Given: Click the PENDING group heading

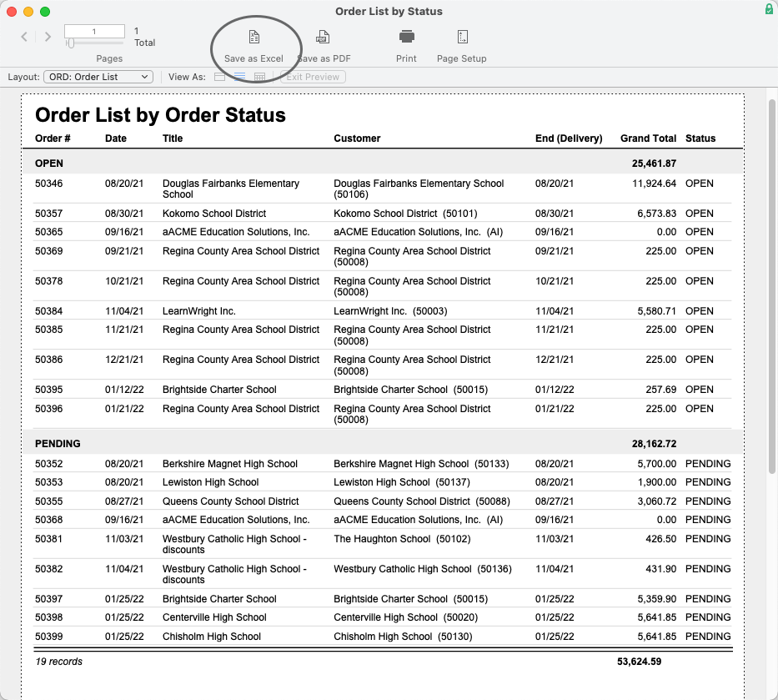Looking at the screenshot, I should coord(58,444).
